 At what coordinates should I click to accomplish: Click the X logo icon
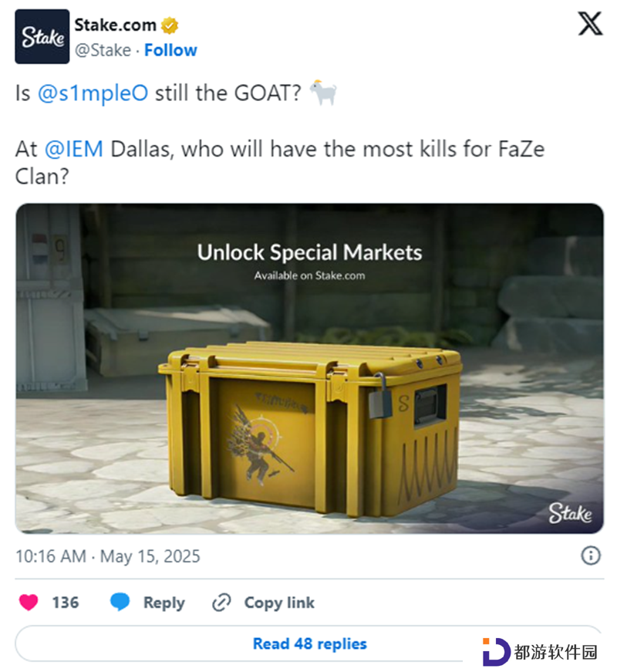tap(591, 24)
